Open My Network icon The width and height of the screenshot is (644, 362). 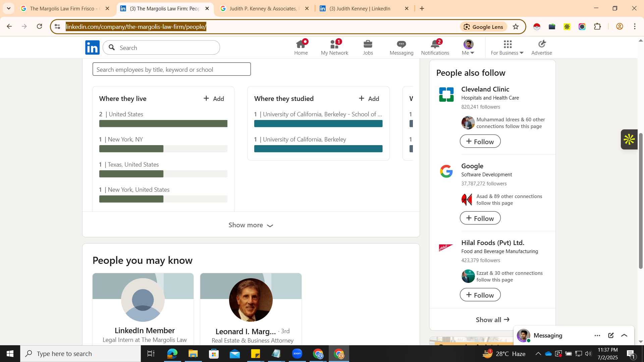point(334,48)
